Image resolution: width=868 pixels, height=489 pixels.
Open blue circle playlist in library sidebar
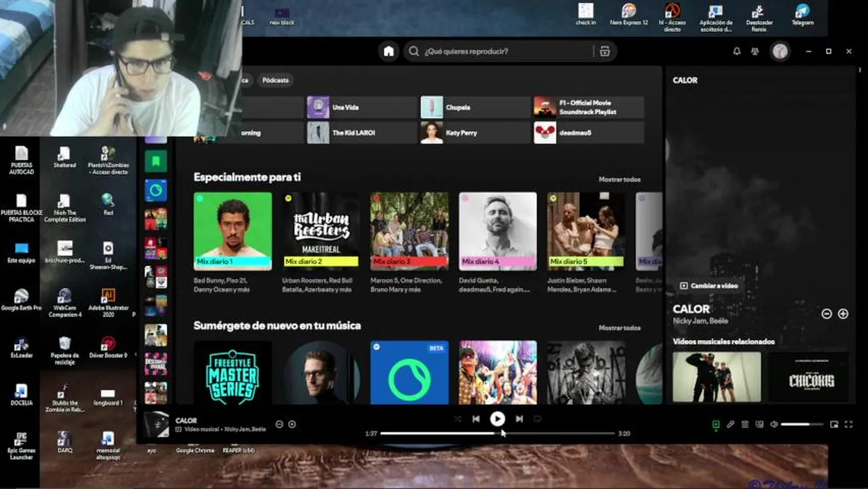(156, 190)
